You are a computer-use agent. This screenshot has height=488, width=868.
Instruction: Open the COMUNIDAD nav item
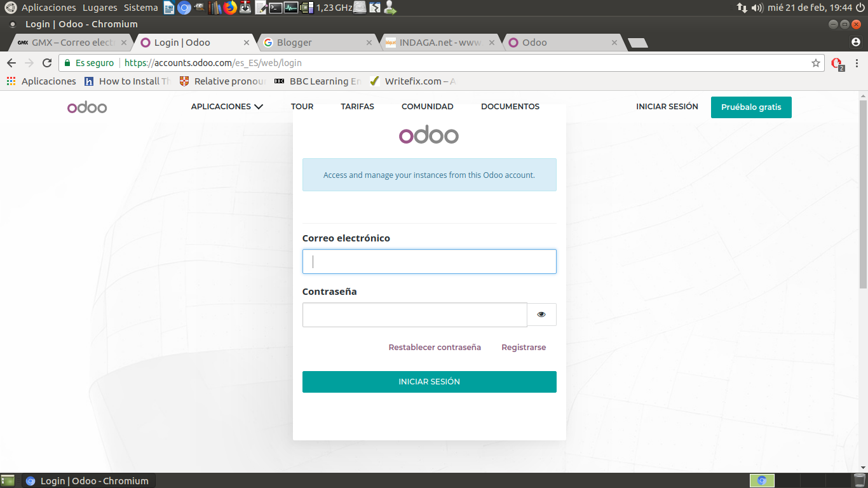point(428,107)
